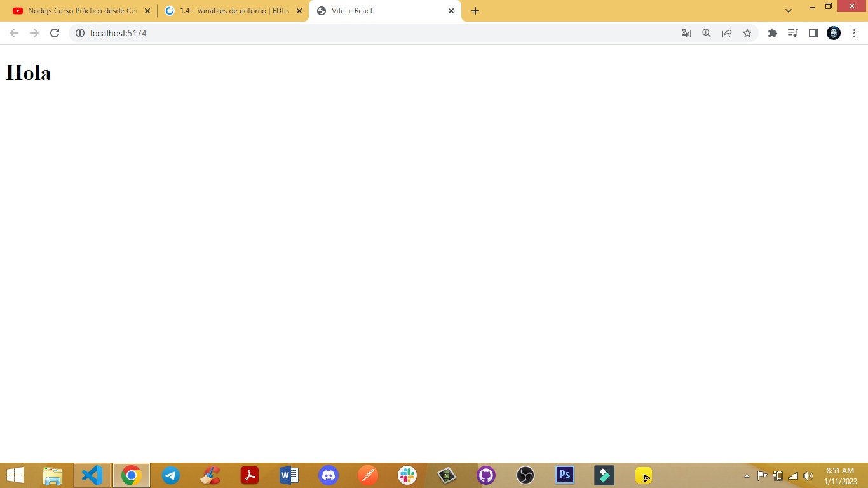Toggle the Chrome side panel
The width and height of the screenshot is (868, 488).
point(813,33)
